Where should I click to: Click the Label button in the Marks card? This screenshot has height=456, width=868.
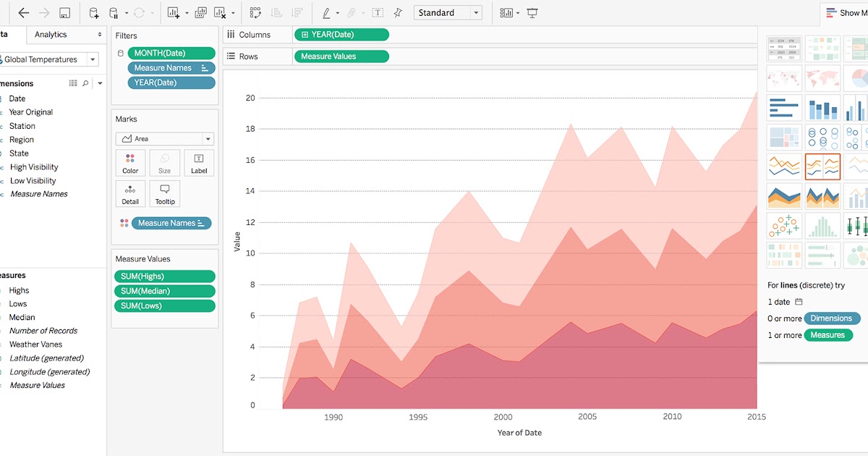[199, 162]
